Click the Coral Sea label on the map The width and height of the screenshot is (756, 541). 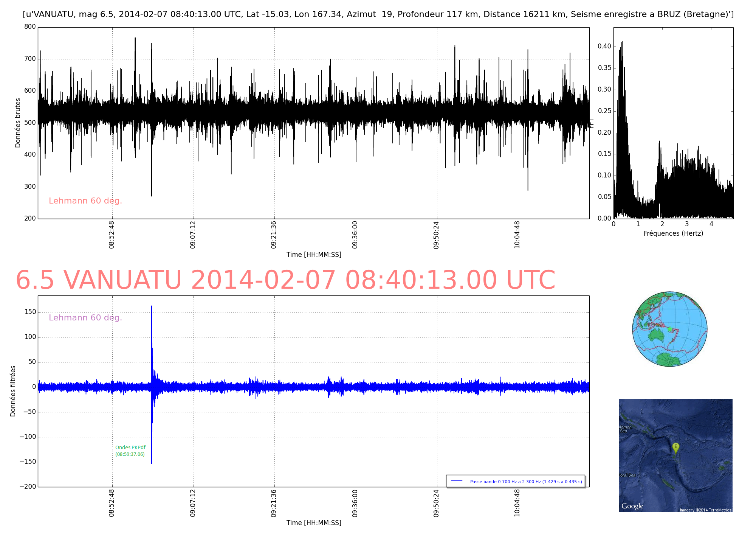point(627,475)
